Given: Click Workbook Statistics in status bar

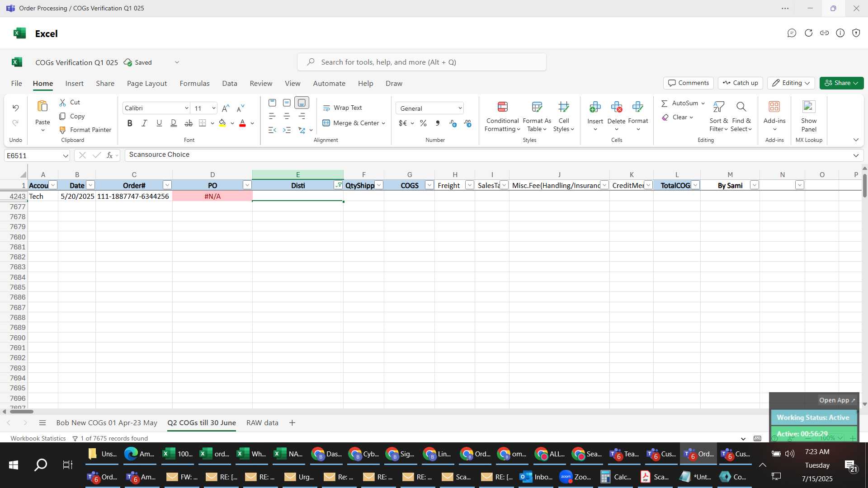Looking at the screenshot, I should [x=38, y=438].
